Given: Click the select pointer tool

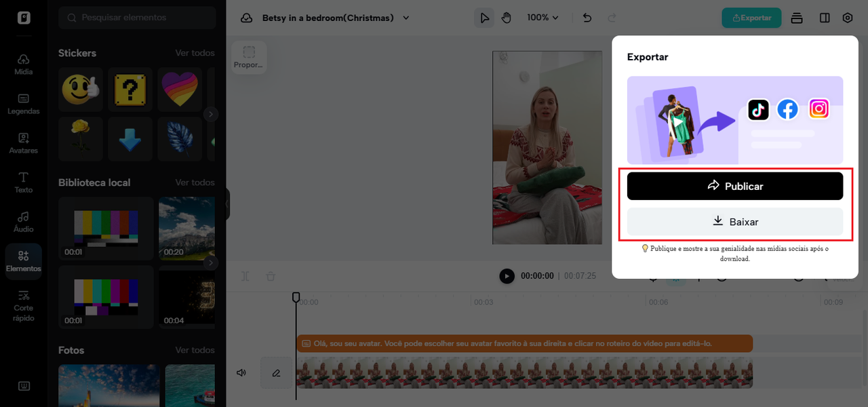Looking at the screenshot, I should pos(484,18).
